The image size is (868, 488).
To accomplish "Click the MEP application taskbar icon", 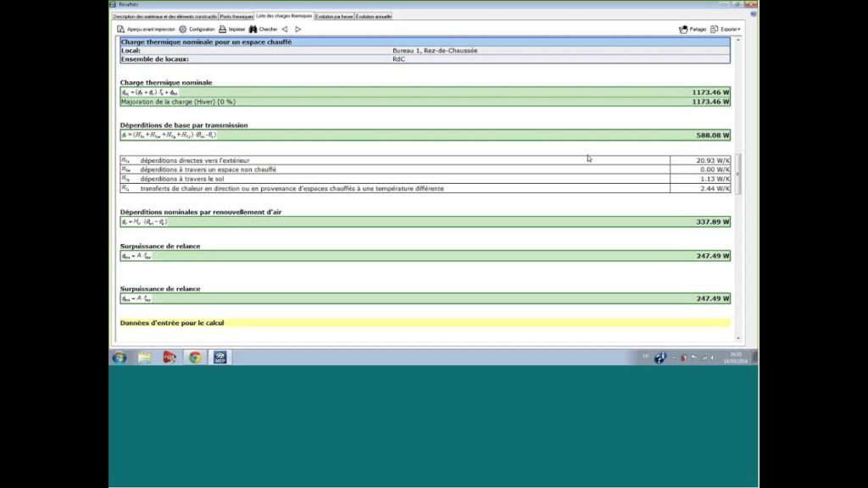I will click(220, 358).
